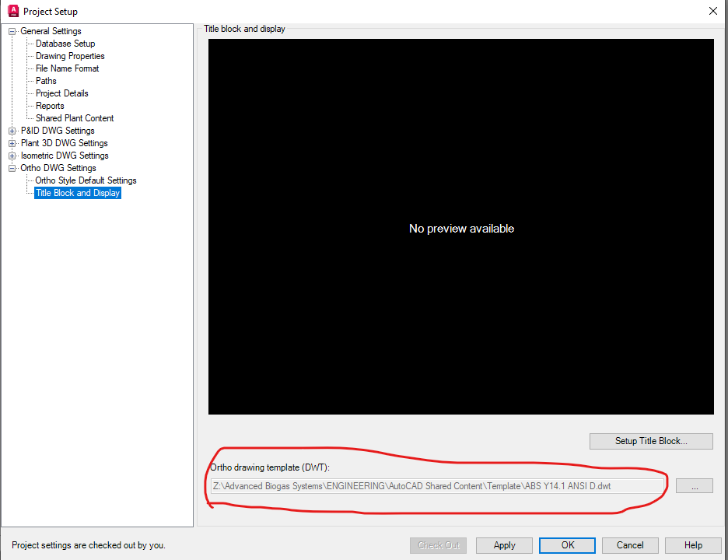
Task: Expand the Isometric DWG Settings node
Action: [12, 156]
